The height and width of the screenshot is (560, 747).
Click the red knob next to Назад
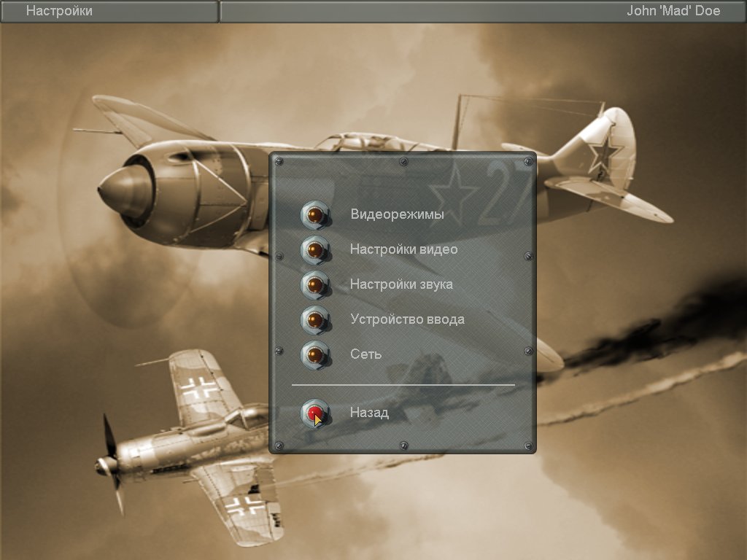tap(315, 413)
